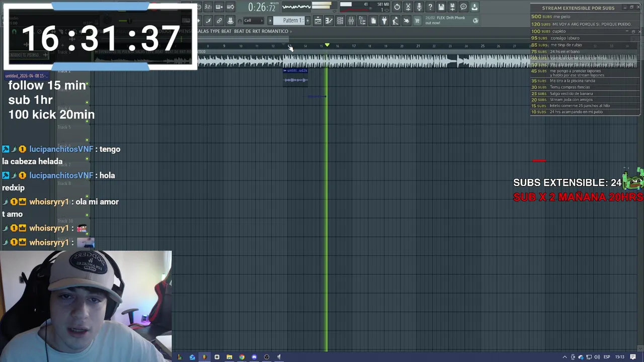Select the untitl audio clip in playlist
This screenshot has height=362, width=644.
[295, 77]
